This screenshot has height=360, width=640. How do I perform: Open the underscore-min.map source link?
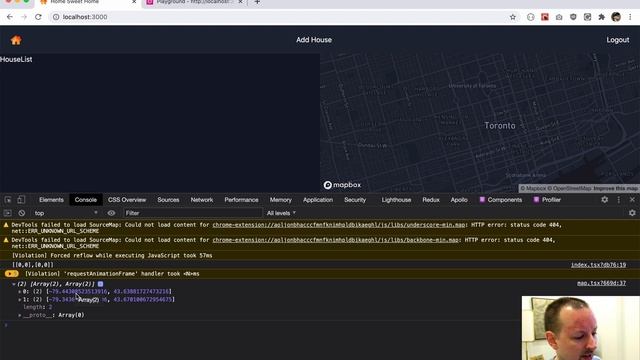coord(338,225)
